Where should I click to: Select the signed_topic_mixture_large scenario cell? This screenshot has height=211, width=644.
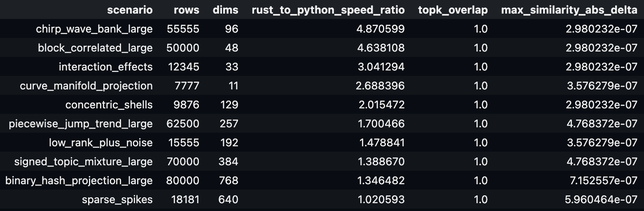tap(83, 162)
